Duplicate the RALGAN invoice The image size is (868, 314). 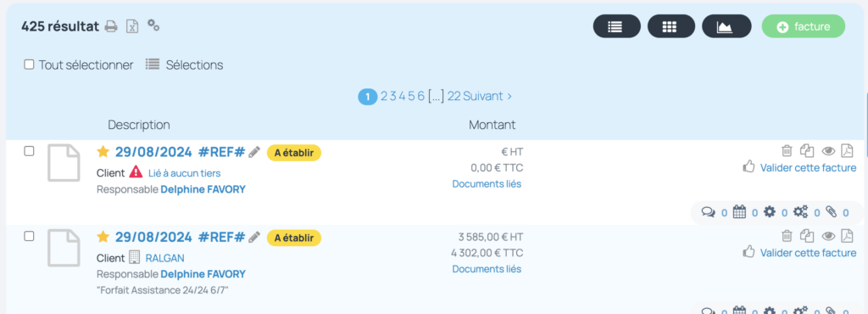(x=807, y=236)
